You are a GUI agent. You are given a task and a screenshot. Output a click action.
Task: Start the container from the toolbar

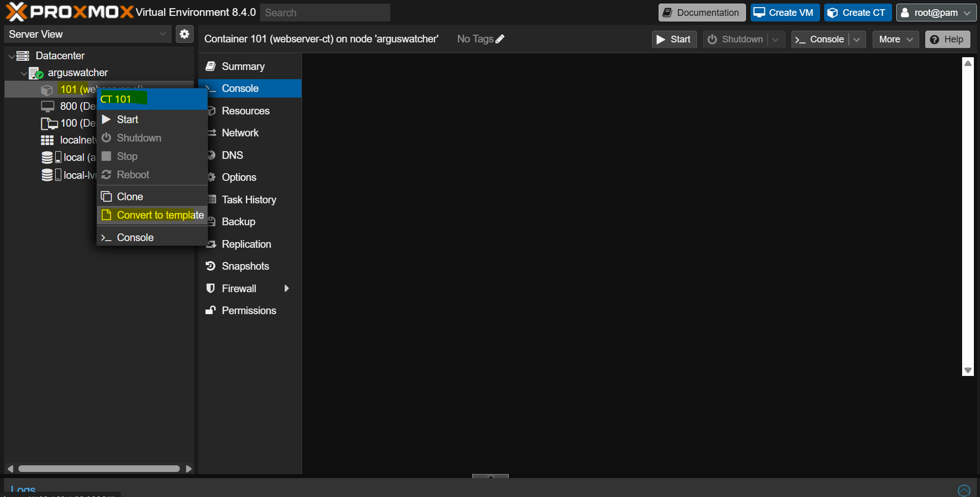pos(674,39)
